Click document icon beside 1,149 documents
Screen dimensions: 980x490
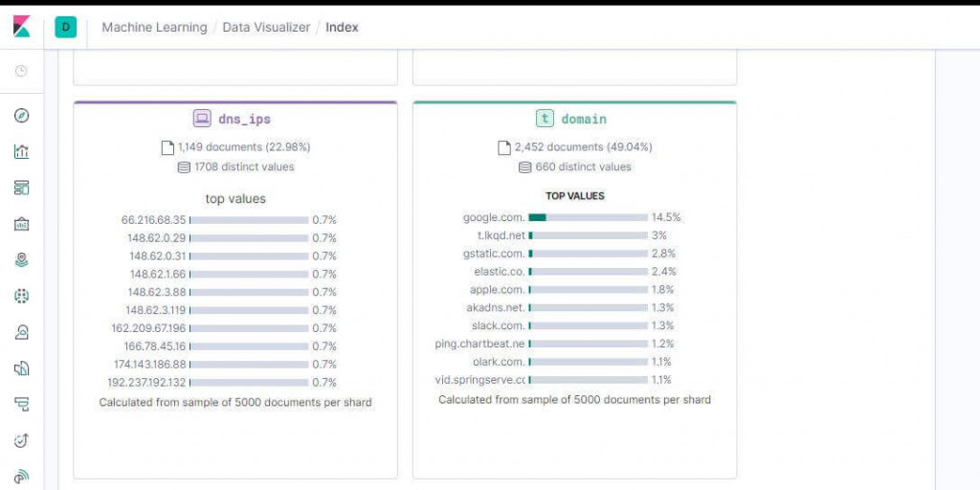click(x=167, y=147)
